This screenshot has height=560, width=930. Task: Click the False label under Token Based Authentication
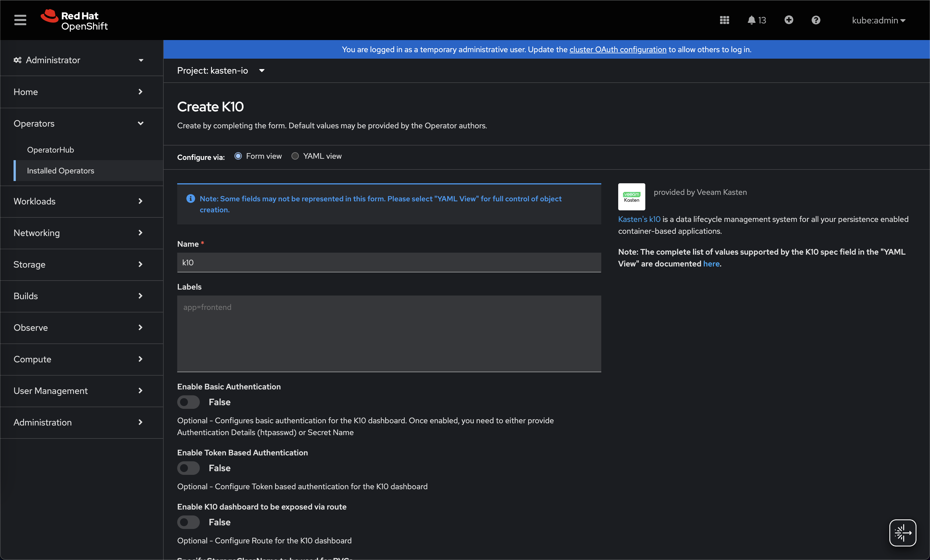220,468
